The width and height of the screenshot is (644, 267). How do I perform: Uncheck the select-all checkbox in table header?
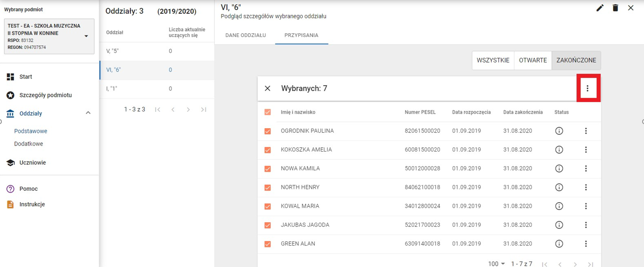point(268,112)
